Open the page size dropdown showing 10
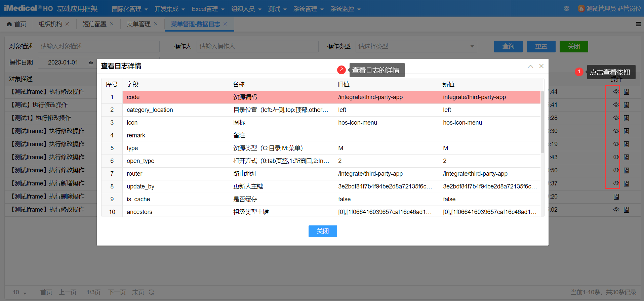Screen dimensions: 644x301 19,292
